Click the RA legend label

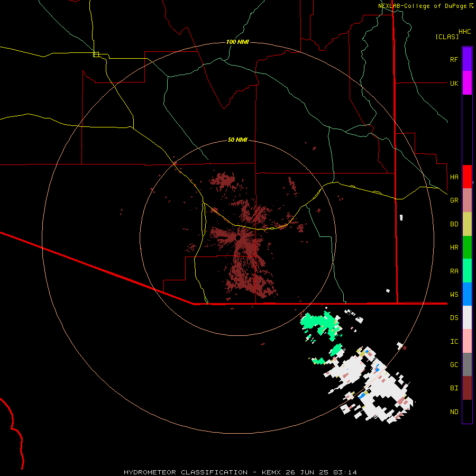point(454,271)
